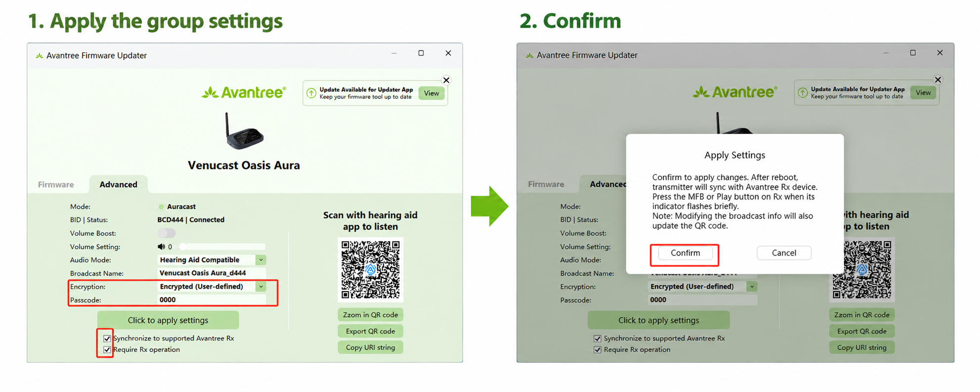Viewport: 980px width, 392px height.
Task: Toggle the Volume Boost switch in step 1
Action: pyautogui.click(x=167, y=233)
